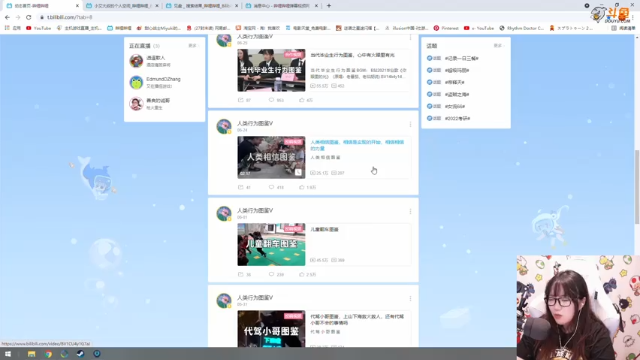The height and width of the screenshot is (360, 640).
Task: Click the 逍遥散人 avatar
Action: [x=136, y=61]
